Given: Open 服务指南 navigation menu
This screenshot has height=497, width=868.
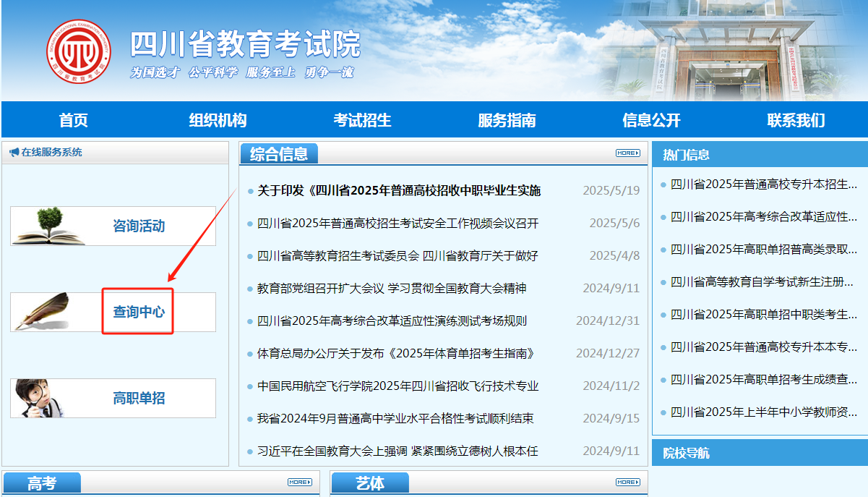Looking at the screenshot, I should [x=507, y=120].
